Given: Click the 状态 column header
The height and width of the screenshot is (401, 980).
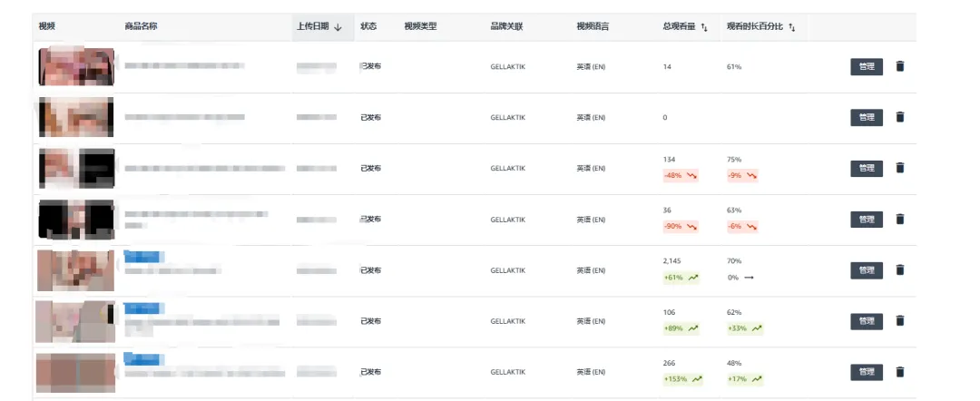Looking at the screenshot, I should (368, 26).
